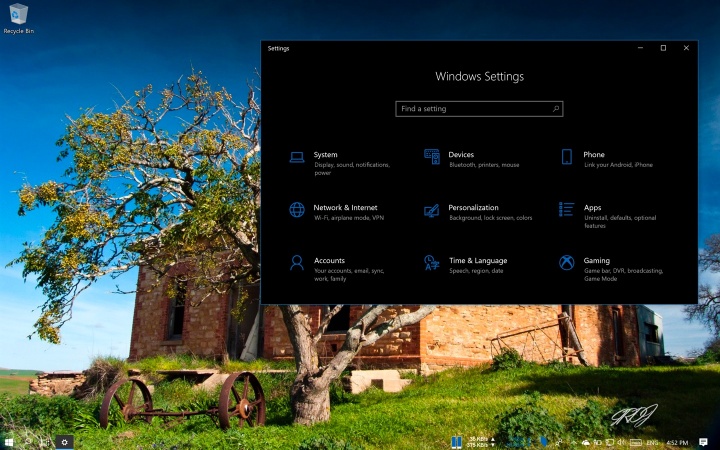The height and width of the screenshot is (450, 720).
Task: Click the blue double-bar tray app icon
Action: point(456,442)
